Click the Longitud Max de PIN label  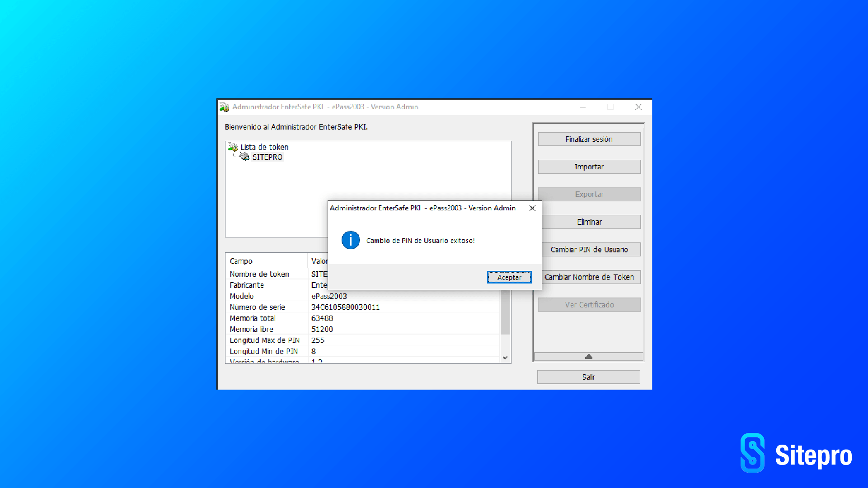click(265, 340)
